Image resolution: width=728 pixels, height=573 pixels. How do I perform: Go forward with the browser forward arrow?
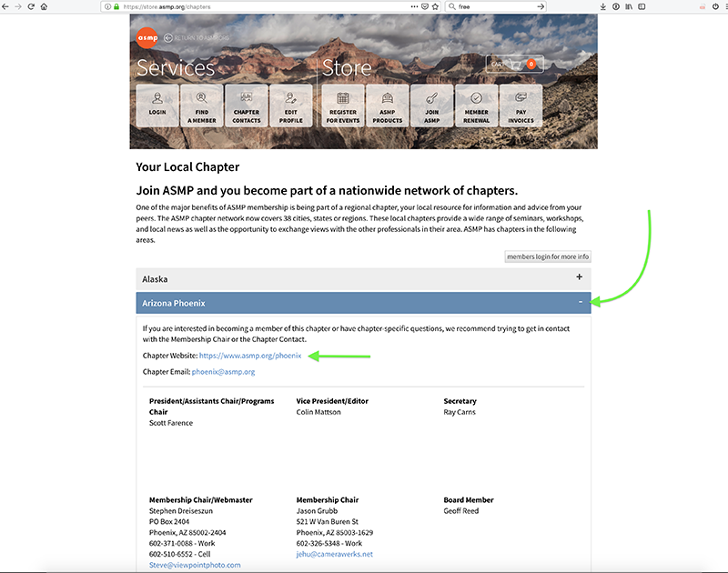tap(18, 6)
